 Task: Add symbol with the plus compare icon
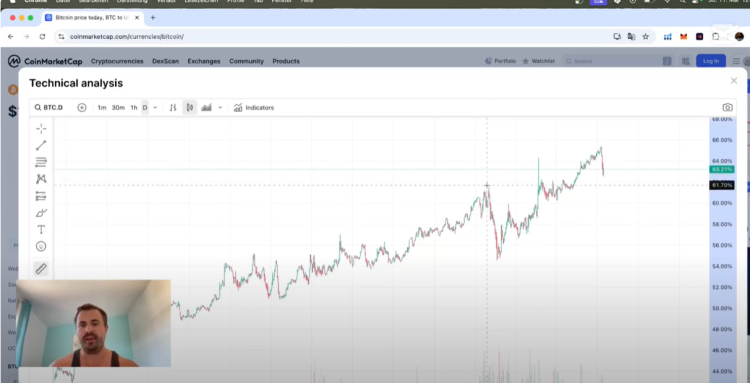click(82, 108)
